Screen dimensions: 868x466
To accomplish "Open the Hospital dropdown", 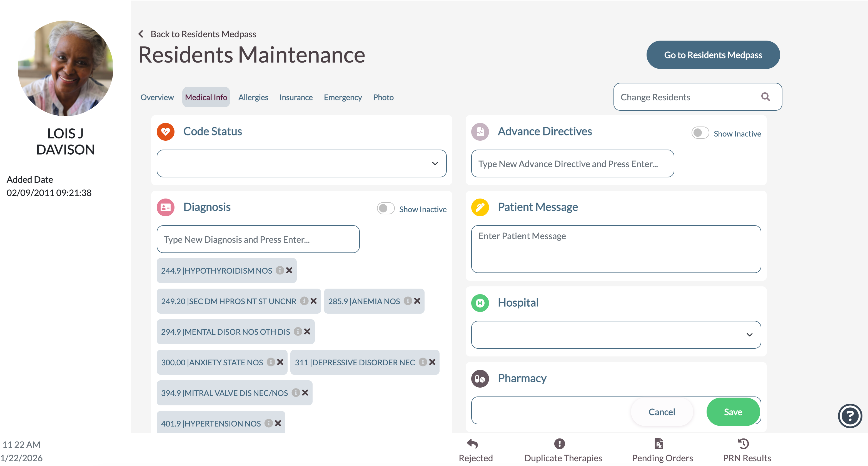I will tap(616, 334).
